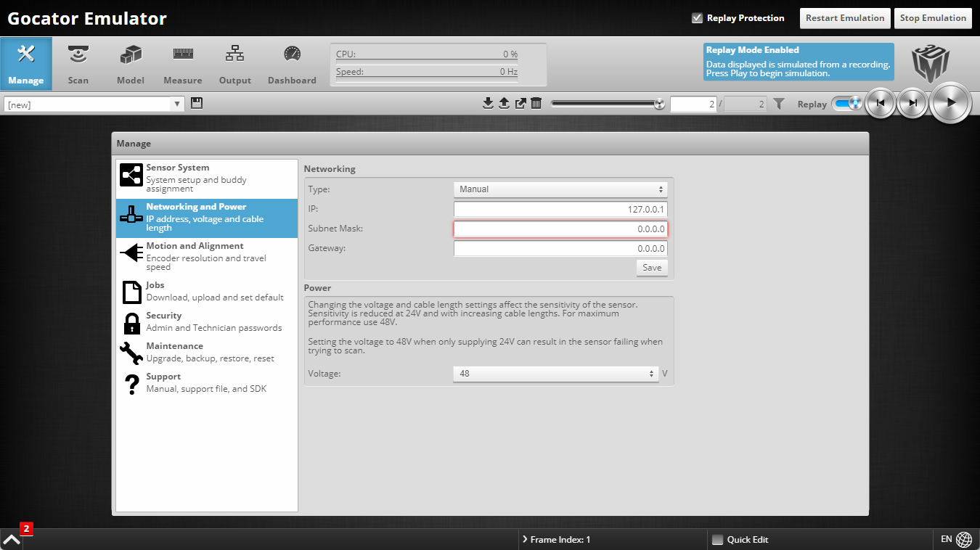Open the replay filter funnel icon

click(779, 104)
